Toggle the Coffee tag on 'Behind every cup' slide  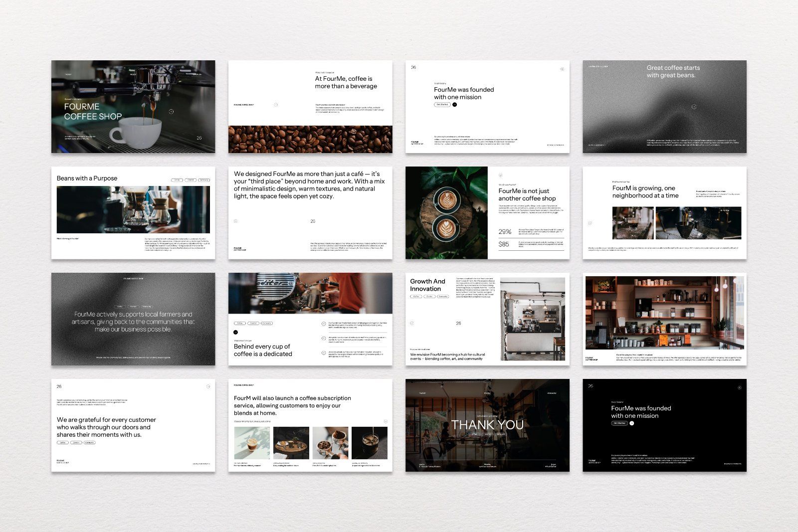(240, 323)
